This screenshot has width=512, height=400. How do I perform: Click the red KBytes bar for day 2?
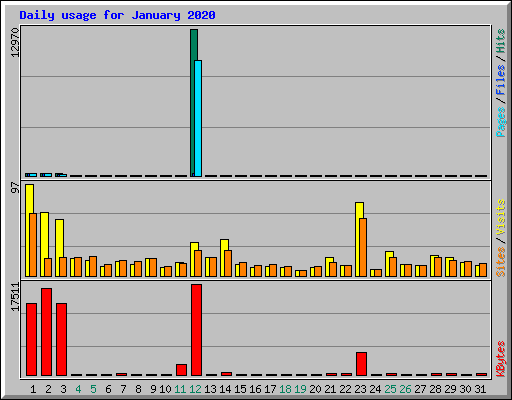pyautogui.click(x=47, y=332)
